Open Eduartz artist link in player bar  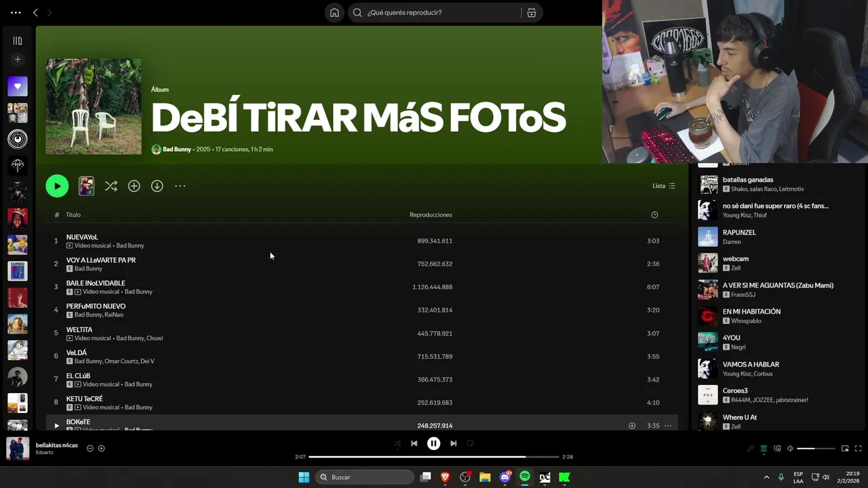point(45,453)
